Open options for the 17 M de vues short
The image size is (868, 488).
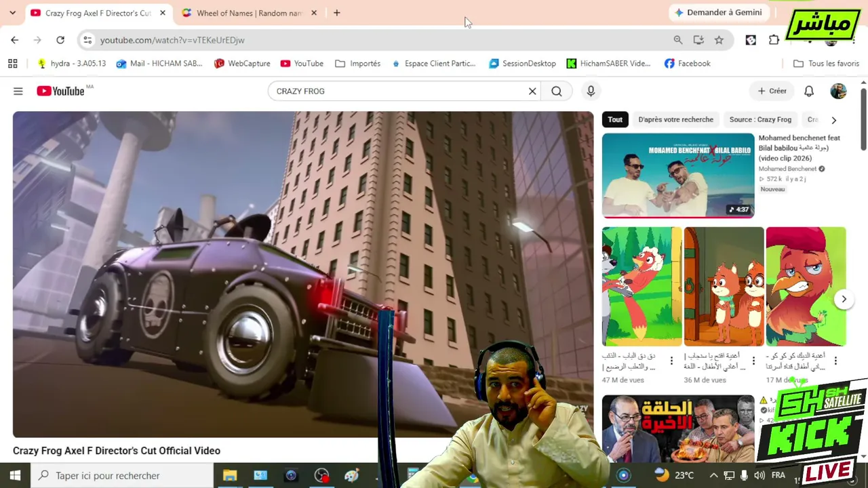835,361
